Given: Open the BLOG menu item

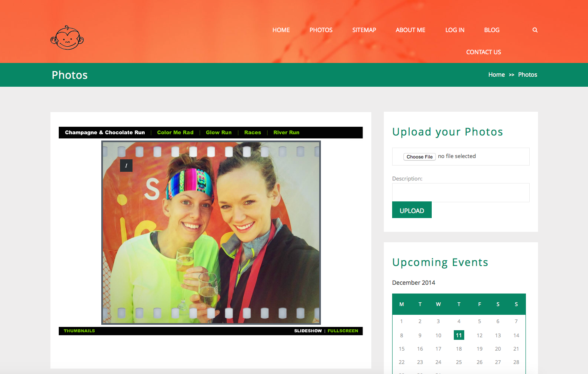Looking at the screenshot, I should tap(492, 30).
